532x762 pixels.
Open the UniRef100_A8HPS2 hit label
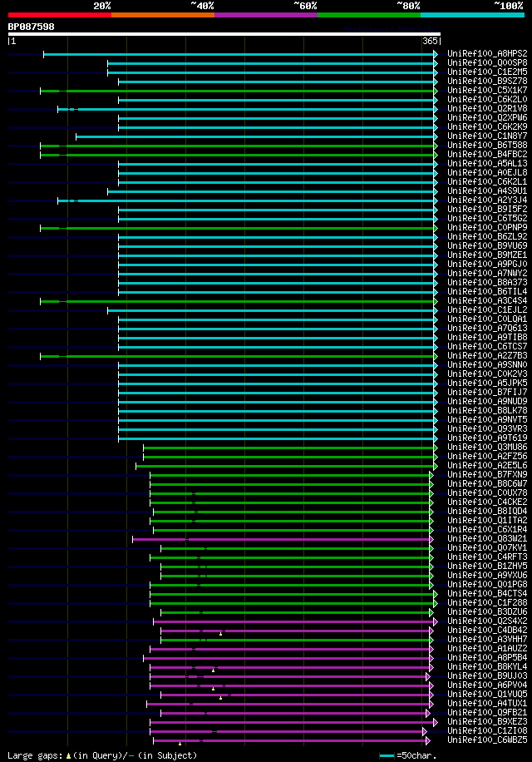pos(487,53)
